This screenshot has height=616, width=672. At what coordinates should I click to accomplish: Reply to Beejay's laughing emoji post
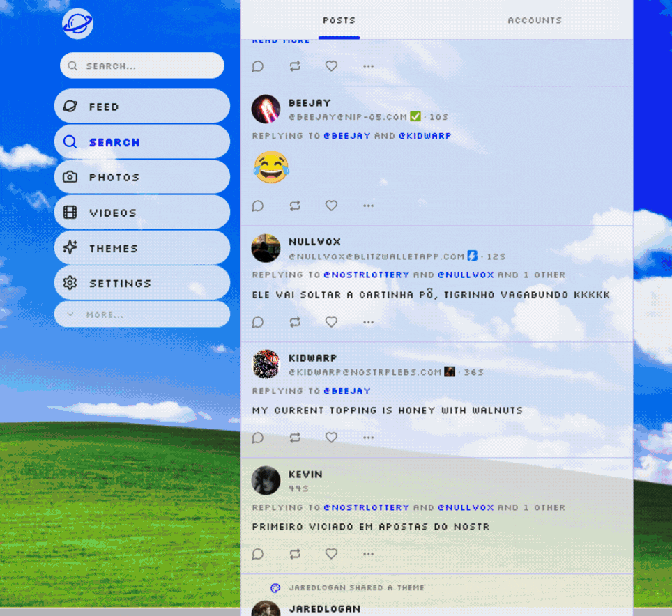coord(258,206)
